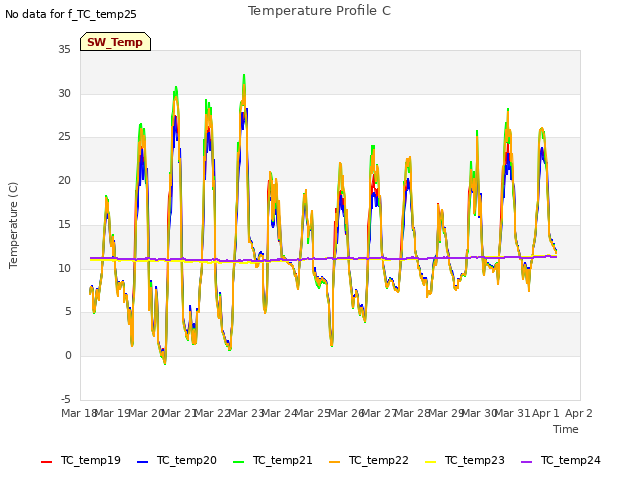Click the Mar 26 x-axis tick label

click(x=346, y=413)
